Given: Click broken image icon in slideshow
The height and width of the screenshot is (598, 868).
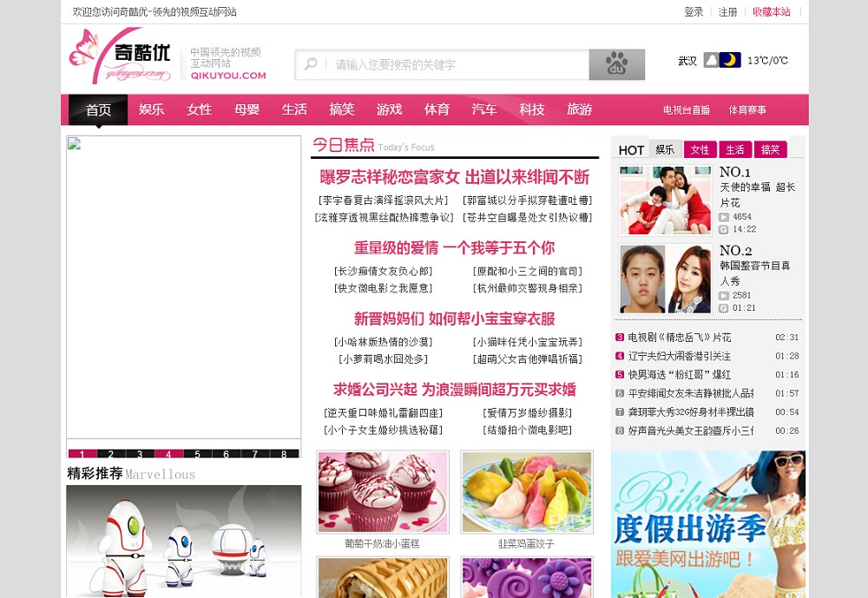Looking at the screenshot, I should pos(74,144).
